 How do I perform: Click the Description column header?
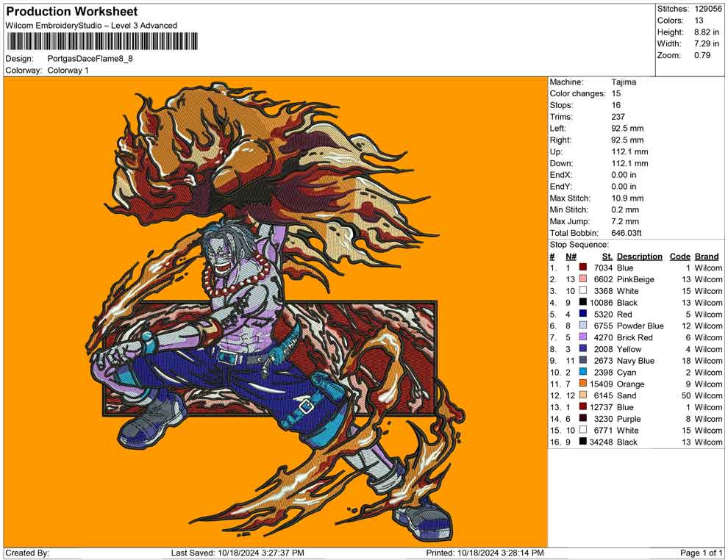tap(639, 256)
